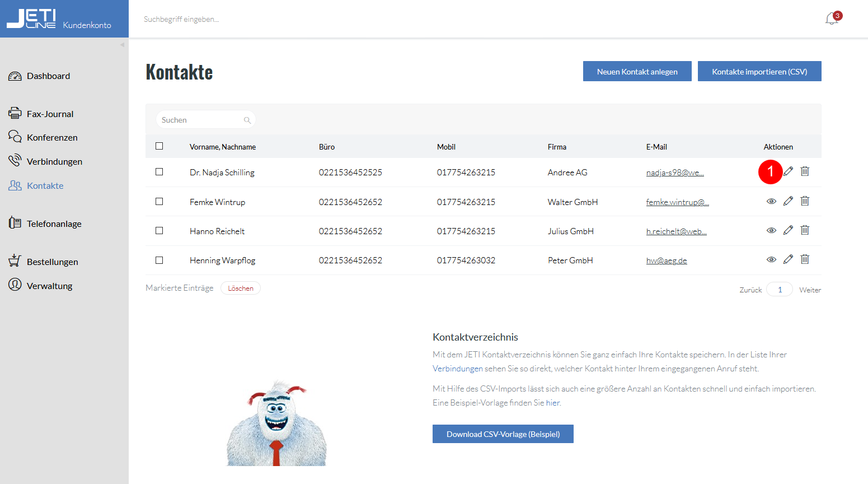Tick the select-all checkbox in table header
The image size is (868, 484).
click(159, 146)
